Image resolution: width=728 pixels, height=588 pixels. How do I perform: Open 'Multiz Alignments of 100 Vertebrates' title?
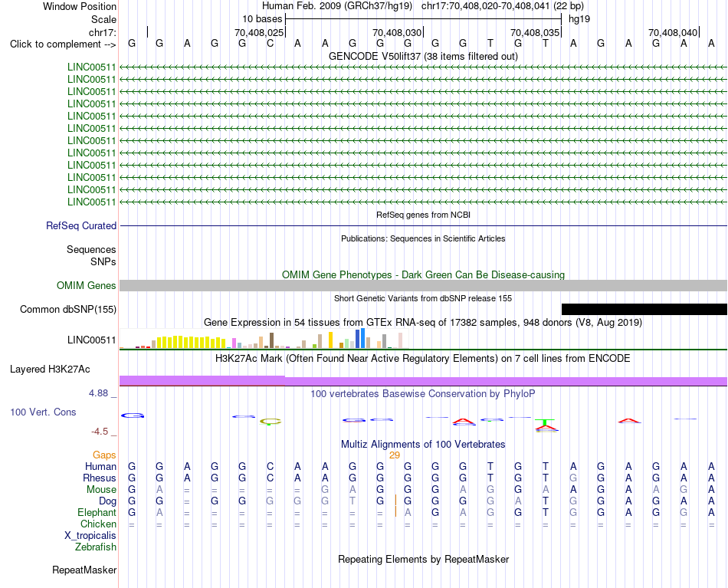(423, 444)
